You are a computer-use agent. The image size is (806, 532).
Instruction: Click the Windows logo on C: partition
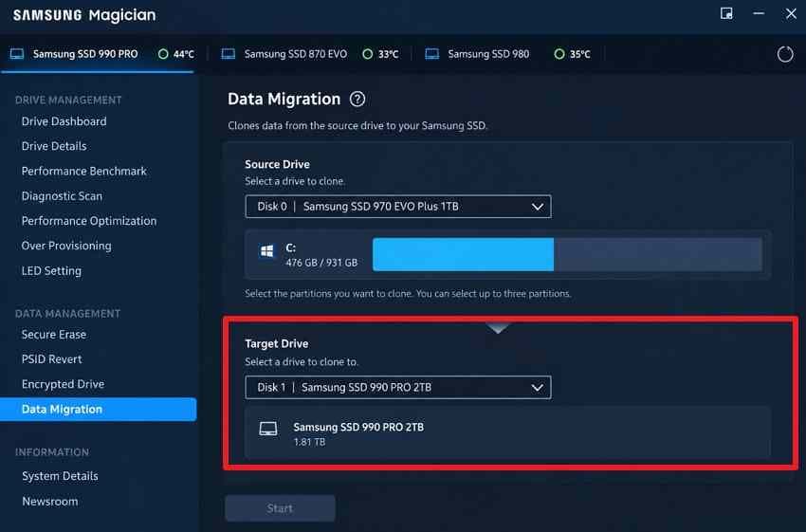click(x=266, y=252)
